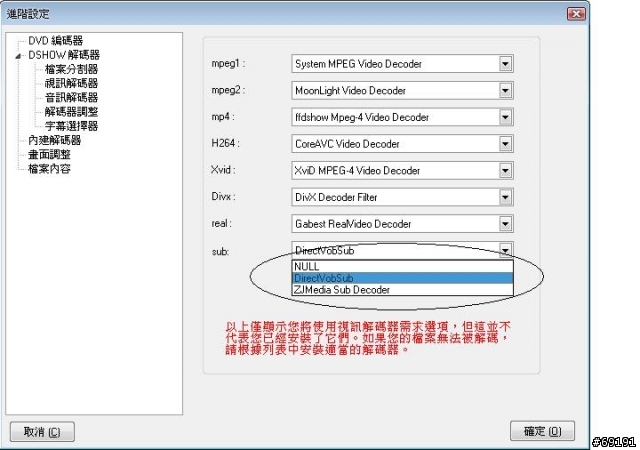
Task: Select 字幕選擇器 in the tree
Action: (71, 126)
